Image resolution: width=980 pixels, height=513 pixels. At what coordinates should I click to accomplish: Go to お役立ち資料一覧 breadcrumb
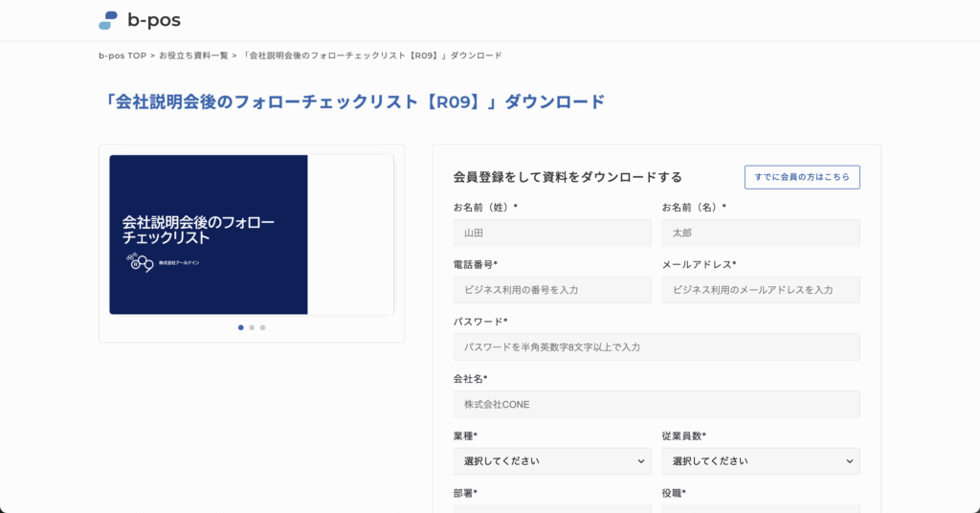pyautogui.click(x=193, y=56)
